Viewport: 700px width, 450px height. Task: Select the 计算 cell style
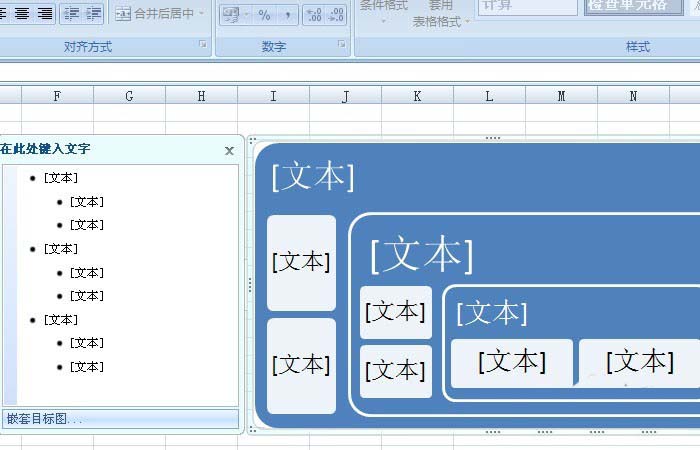[528, 7]
